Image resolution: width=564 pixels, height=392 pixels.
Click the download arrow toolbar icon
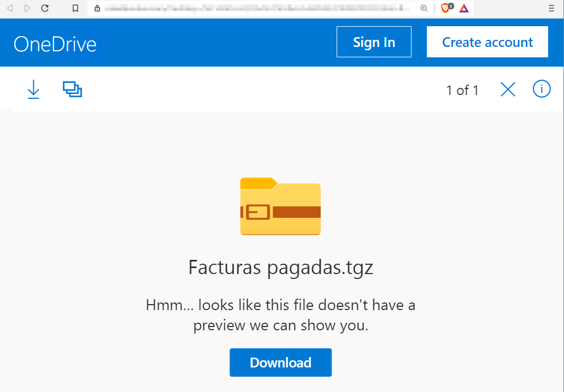[x=34, y=90]
